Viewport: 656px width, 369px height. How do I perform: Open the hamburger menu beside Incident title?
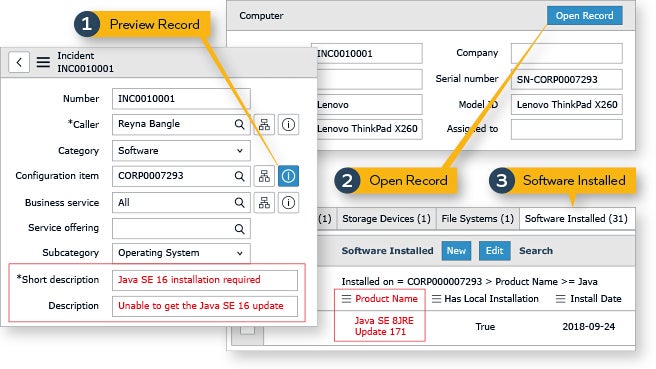pos(43,62)
